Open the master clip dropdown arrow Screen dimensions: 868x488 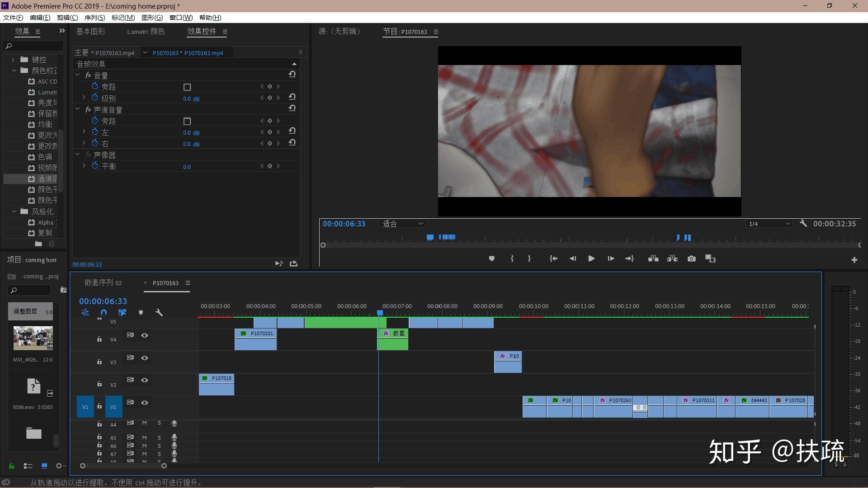(x=145, y=52)
